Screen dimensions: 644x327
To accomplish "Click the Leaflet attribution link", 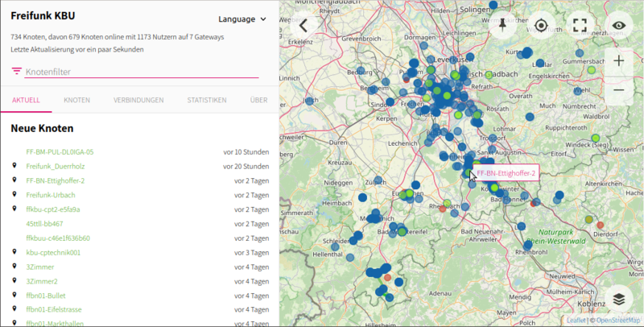I will [x=576, y=321].
